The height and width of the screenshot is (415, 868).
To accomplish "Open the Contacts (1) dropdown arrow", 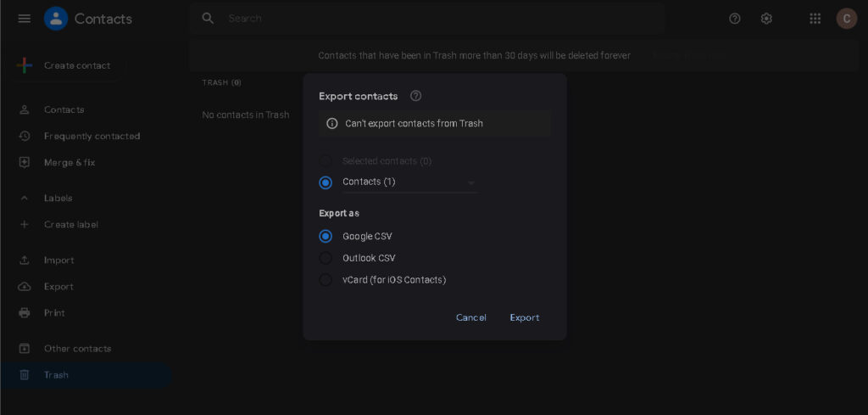I will click(x=471, y=182).
